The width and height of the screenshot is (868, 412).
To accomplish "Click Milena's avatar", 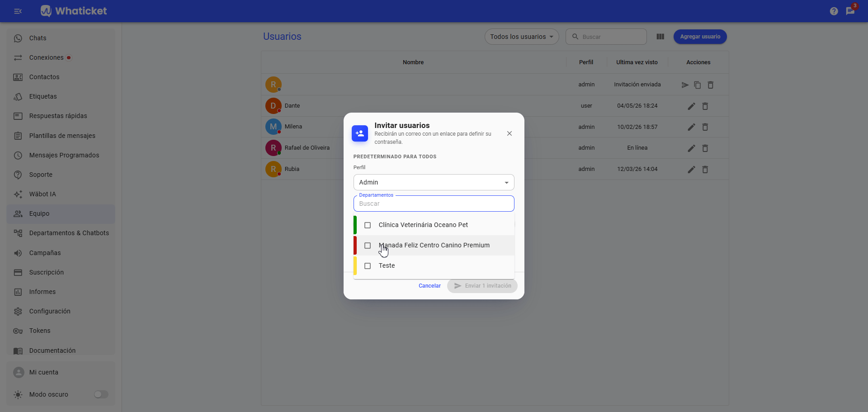I will pos(273,127).
